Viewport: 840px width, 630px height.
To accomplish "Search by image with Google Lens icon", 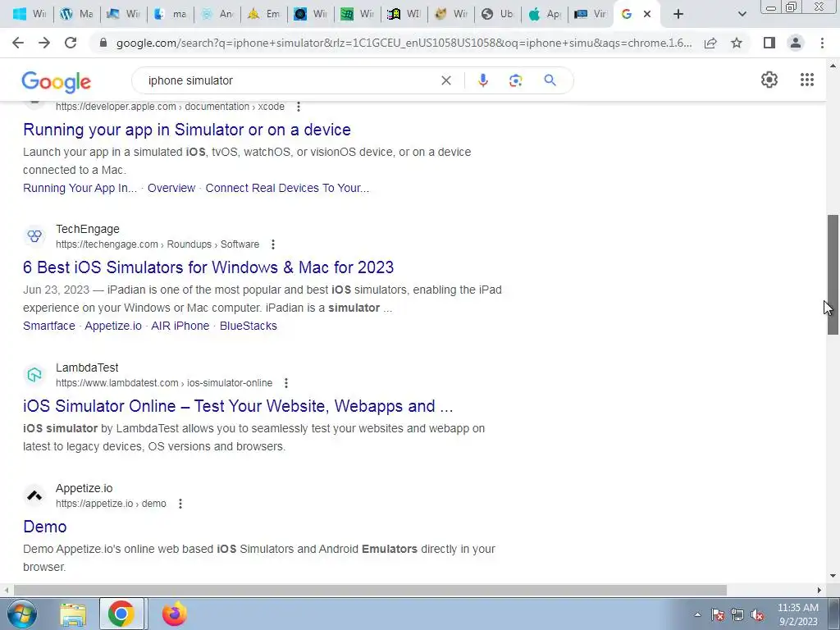I will (515, 80).
